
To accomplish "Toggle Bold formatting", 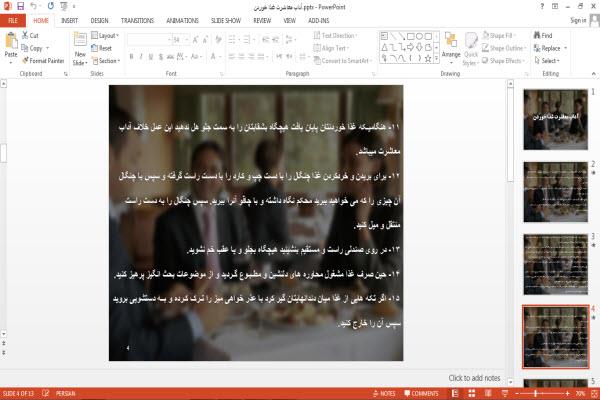I will (131, 57).
